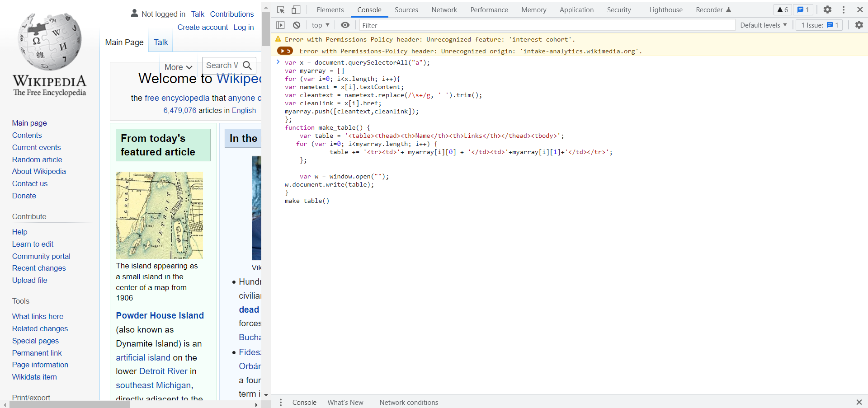Clear the console with the ban icon
The width and height of the screenshot is (868, 408).
pyautogui.click(x=297, y=25)
